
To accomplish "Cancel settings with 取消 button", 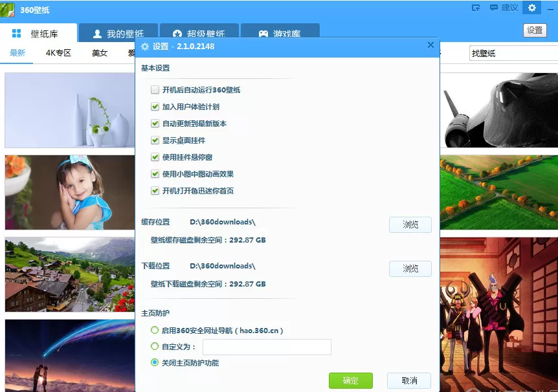I will tap(409, 380).
